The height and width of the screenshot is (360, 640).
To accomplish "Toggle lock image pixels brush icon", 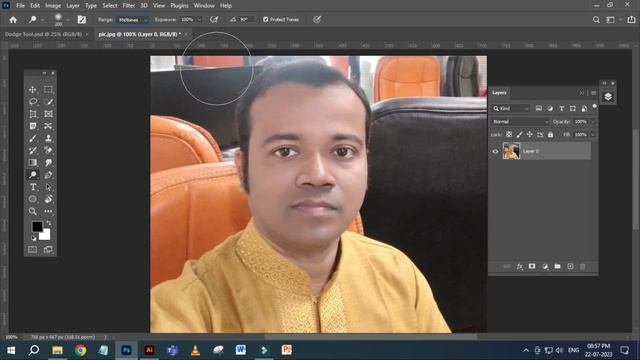I will click(519, 134).
